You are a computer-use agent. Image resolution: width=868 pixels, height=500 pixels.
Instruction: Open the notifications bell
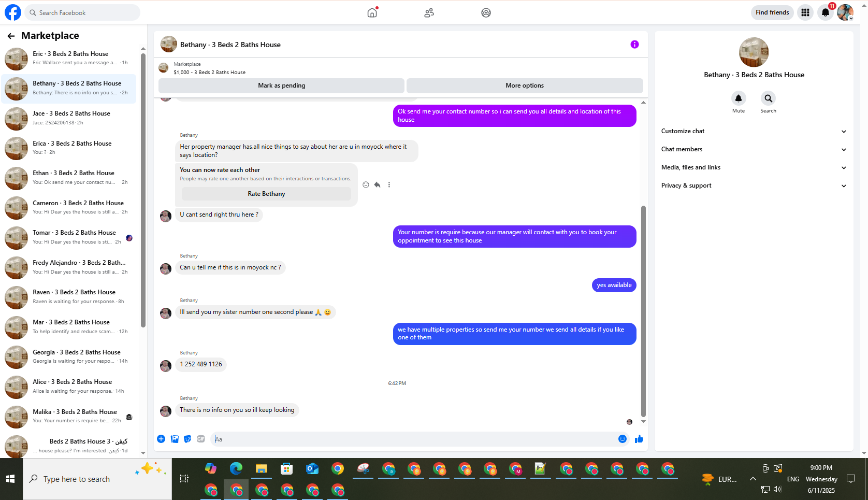click(x=826, y=12)
